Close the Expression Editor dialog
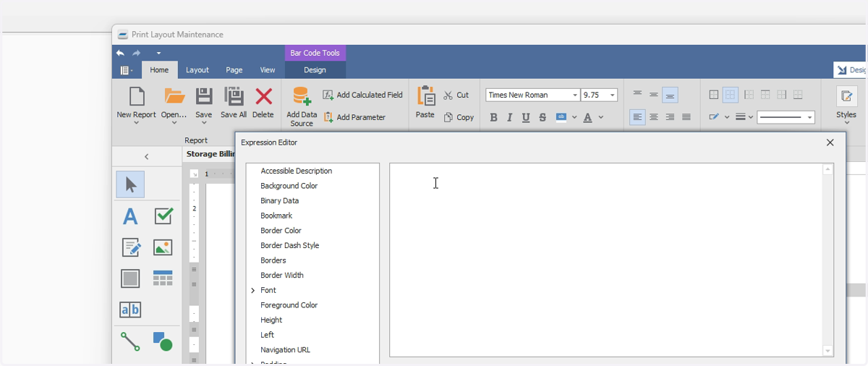The width and height of the screenshot is (868, 366). [830, 142]
